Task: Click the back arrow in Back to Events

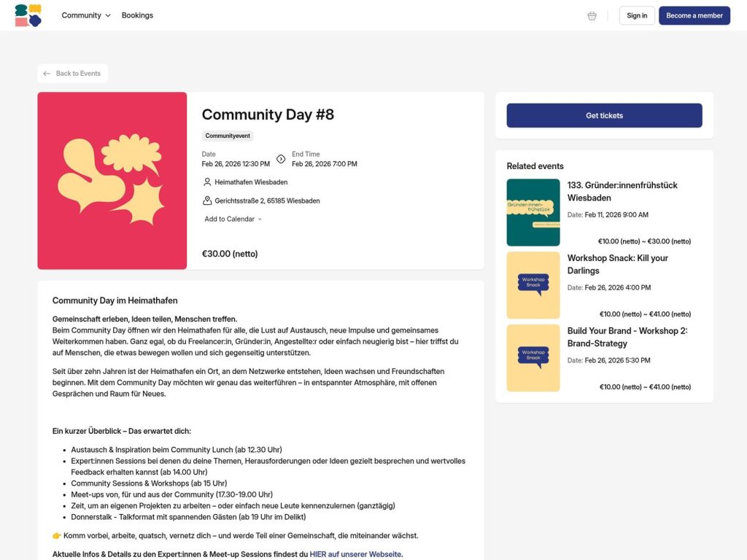Action: coord(48,73)
